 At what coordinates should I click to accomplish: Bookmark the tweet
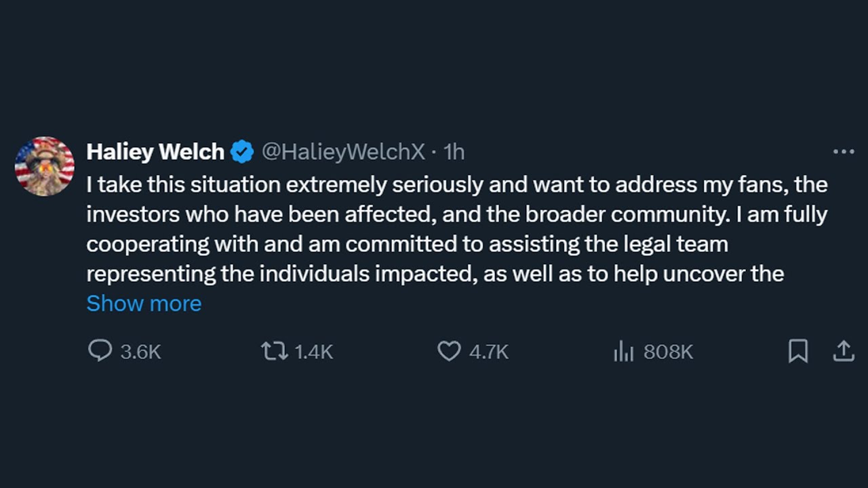[x=797, y=350]
